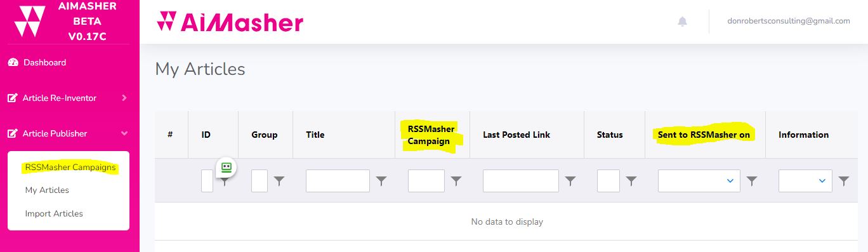Screen dimensions: 868x252
Task: Expand the Article Re-Inventor menu
Action: point(67,98)
